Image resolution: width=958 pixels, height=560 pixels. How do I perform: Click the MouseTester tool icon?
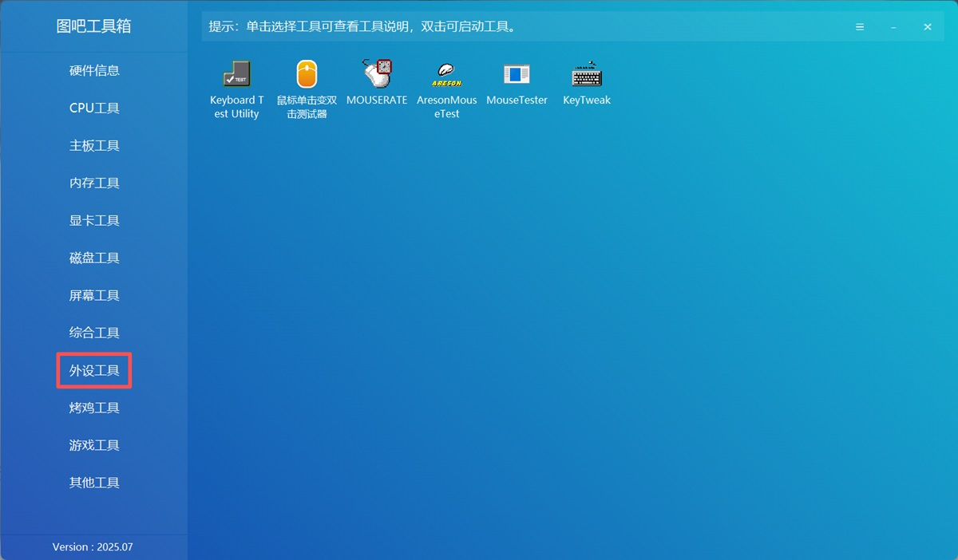pos(517,74)
